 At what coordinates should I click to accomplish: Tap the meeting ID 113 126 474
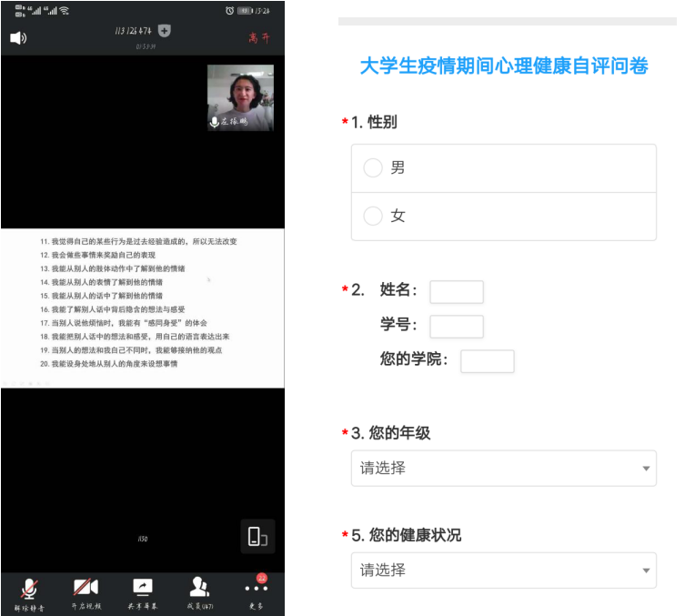click(134, 32)
